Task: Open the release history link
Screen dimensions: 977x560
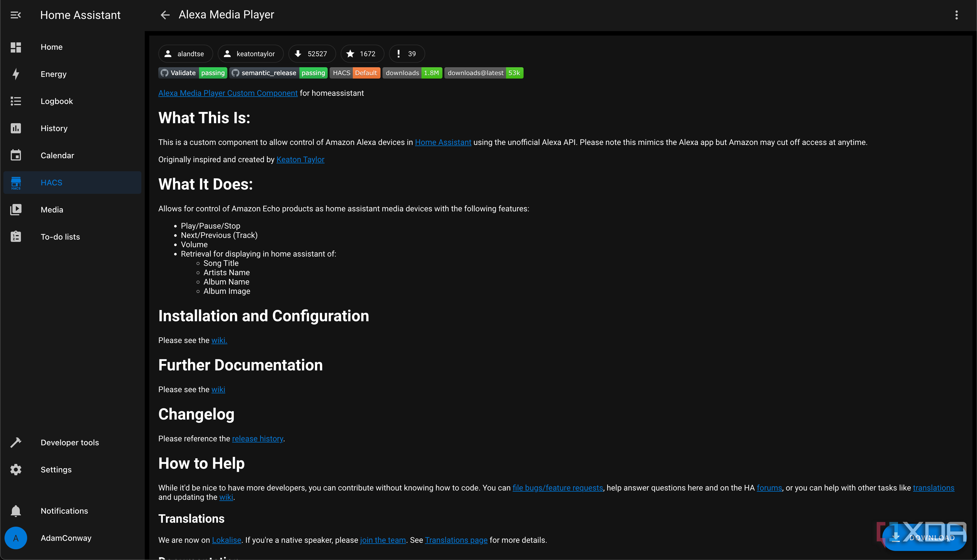Action: 258,439
